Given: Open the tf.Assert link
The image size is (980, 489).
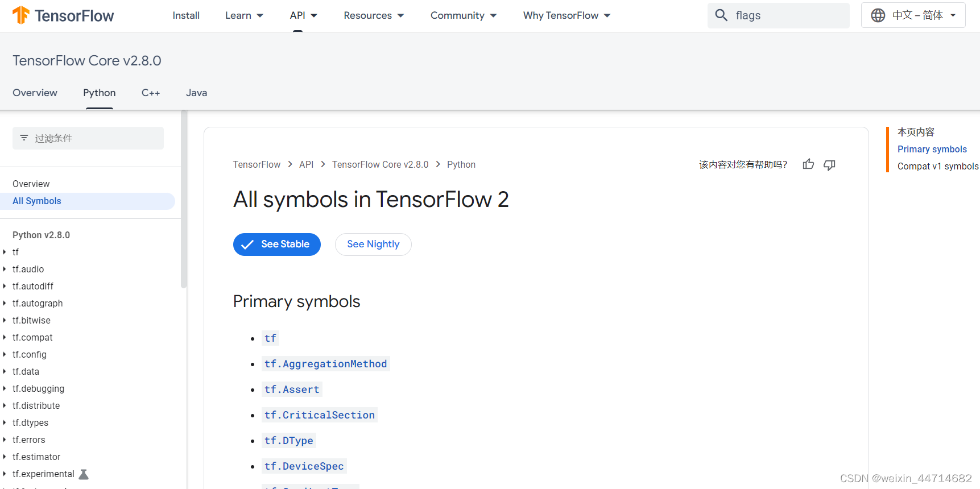Looking at the screenshot, I should pos(292,389).
